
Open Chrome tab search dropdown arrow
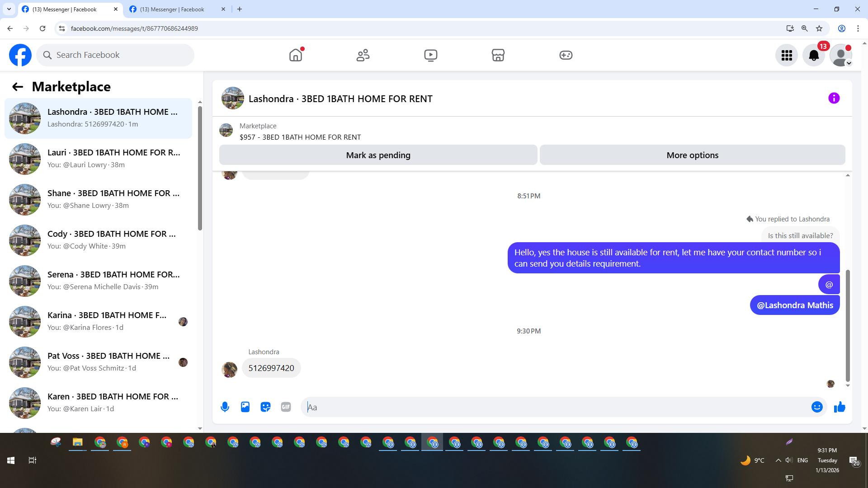[9, 9]
